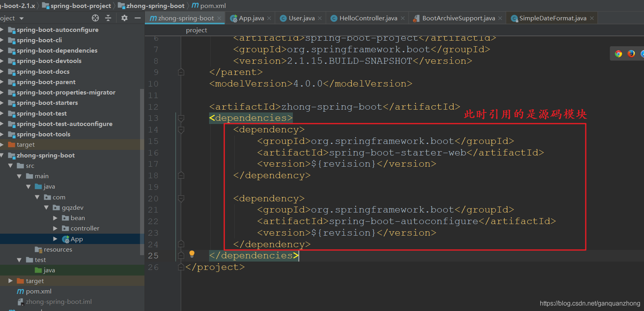The image size is (644, 311).
Task: Click the yellow lightbulb intention icon
Action: click(x=192, y=254)
